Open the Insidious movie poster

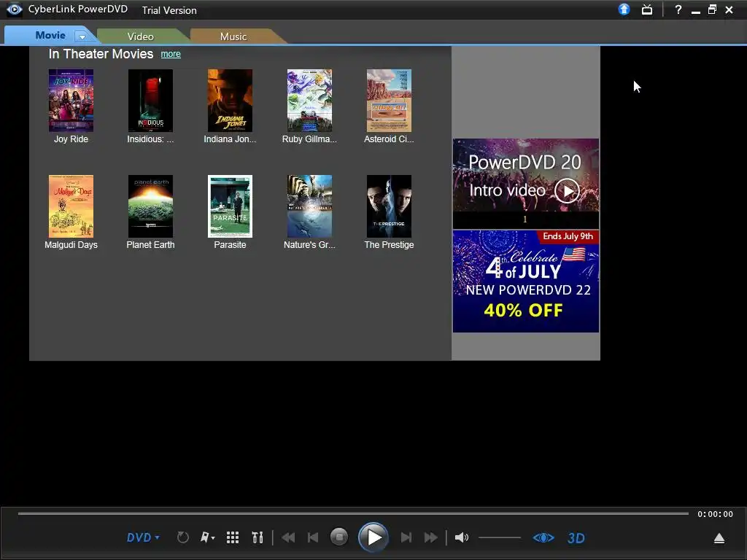[x=150, y=101]
